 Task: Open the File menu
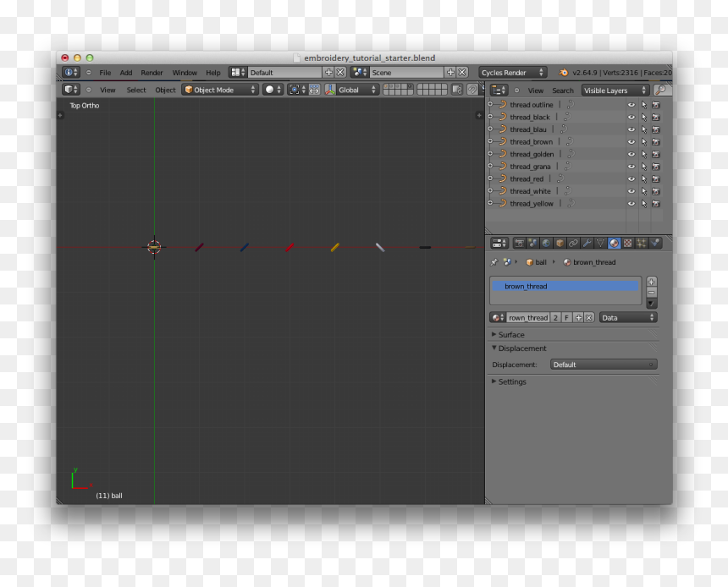pyautogui.click(x=106, y=73)
